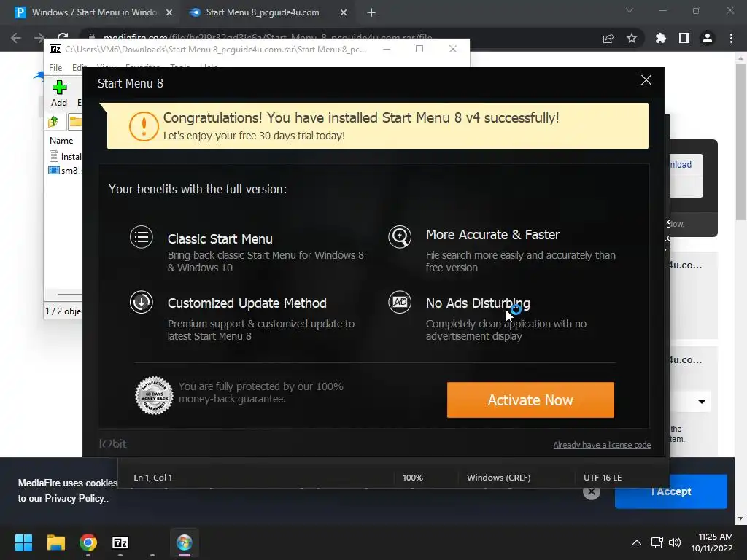Click Ln 1, Col 1 in status bar

pyautogui.click(x=153, y=478)
